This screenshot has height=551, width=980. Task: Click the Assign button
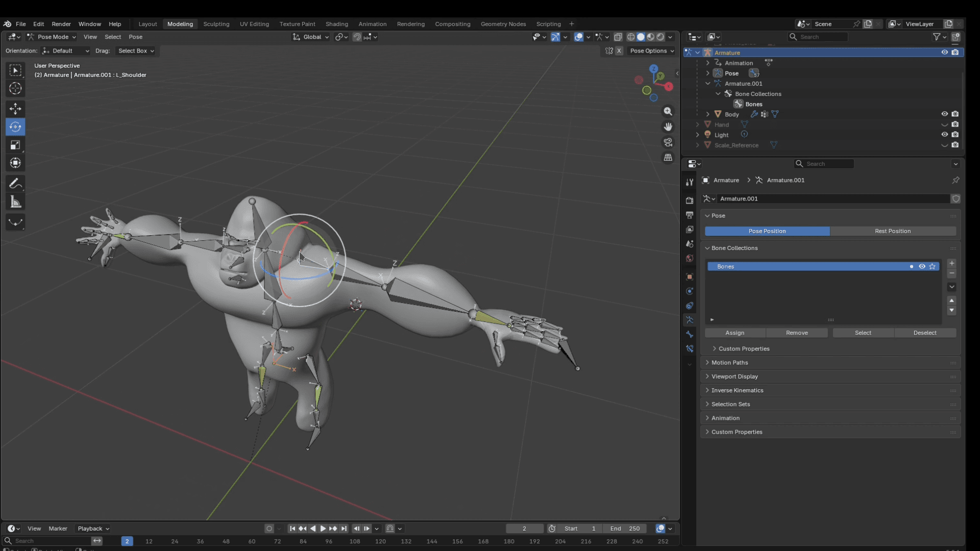tap(734, 333)
